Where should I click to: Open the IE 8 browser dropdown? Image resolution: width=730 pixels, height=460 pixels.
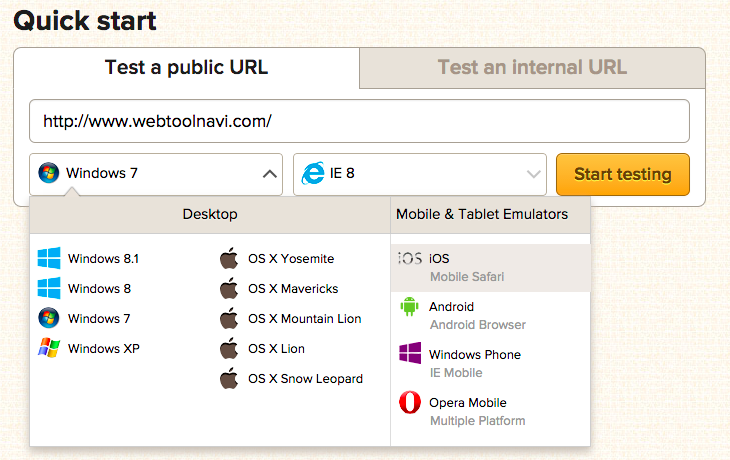click(x=419, y=174)
